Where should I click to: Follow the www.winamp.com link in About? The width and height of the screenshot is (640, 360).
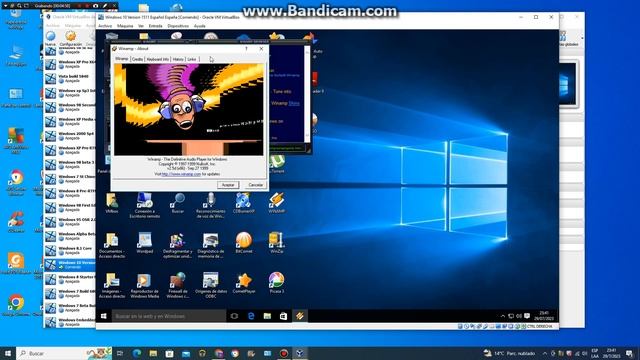pyautogui.click(x=181, y=174)
